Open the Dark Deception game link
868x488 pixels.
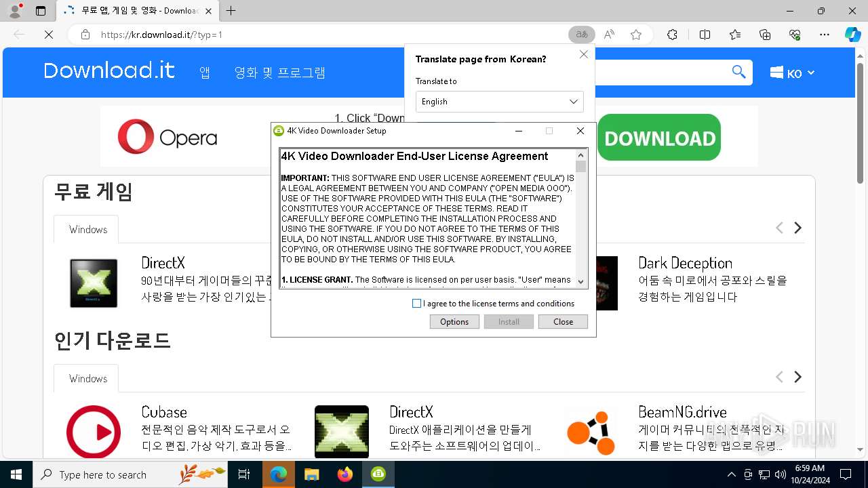click(x=685, y=263)
